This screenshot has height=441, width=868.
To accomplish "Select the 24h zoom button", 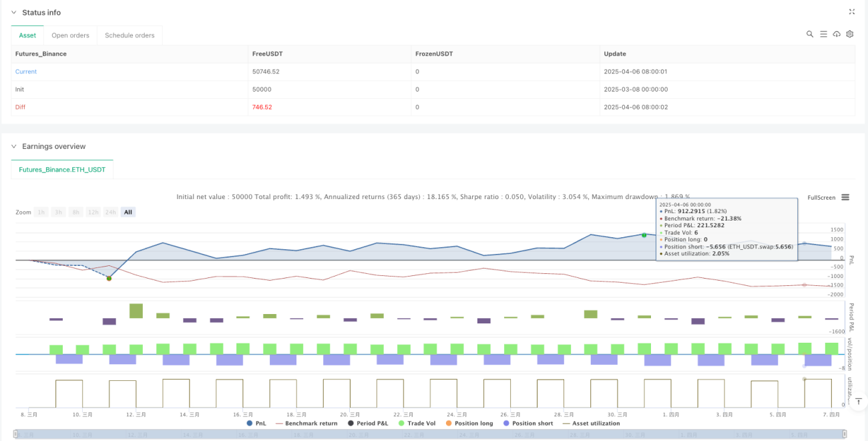I will click(x=111, y=212).
